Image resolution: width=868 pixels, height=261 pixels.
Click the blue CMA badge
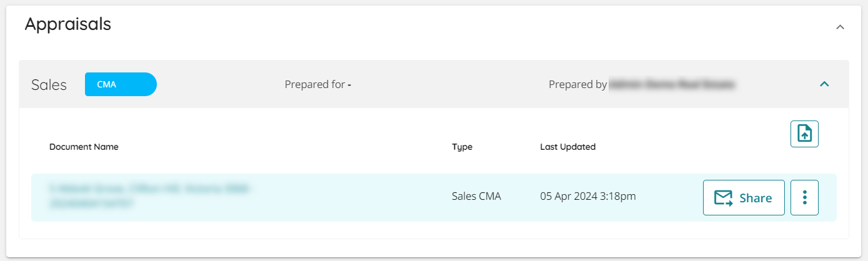point(121,84)
